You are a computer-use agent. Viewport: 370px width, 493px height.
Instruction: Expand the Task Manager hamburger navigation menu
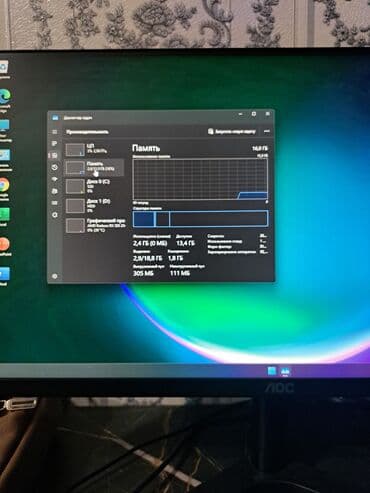click(55, 132)
